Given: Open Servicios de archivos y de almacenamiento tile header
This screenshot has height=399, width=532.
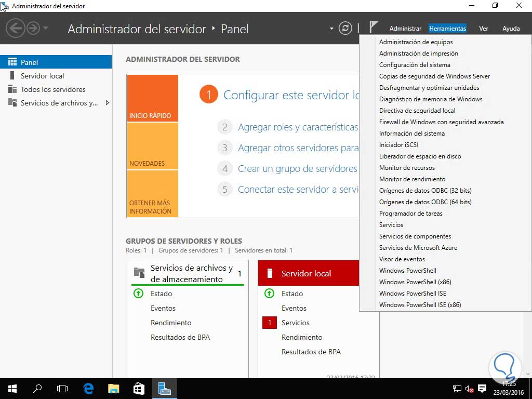Looking at the screenshot, I should pos(188,273).
